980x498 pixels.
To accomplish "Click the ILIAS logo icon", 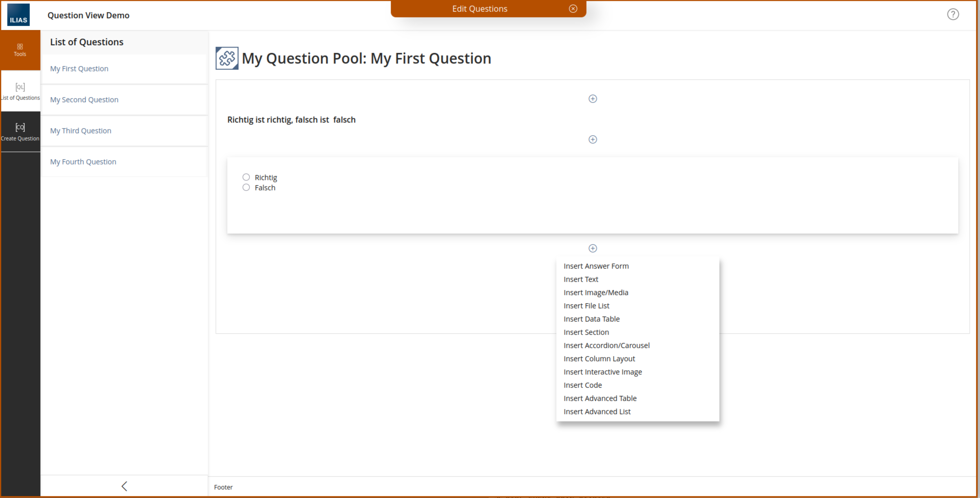I will (x=18, y=15).
